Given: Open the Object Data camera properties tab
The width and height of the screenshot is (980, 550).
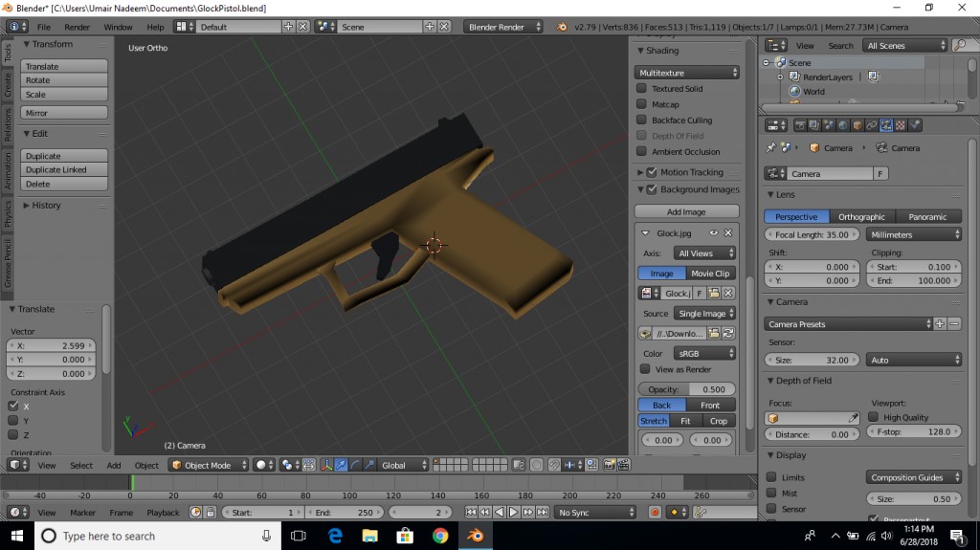Looking at the screenshot, I should (x=886, y=125).
